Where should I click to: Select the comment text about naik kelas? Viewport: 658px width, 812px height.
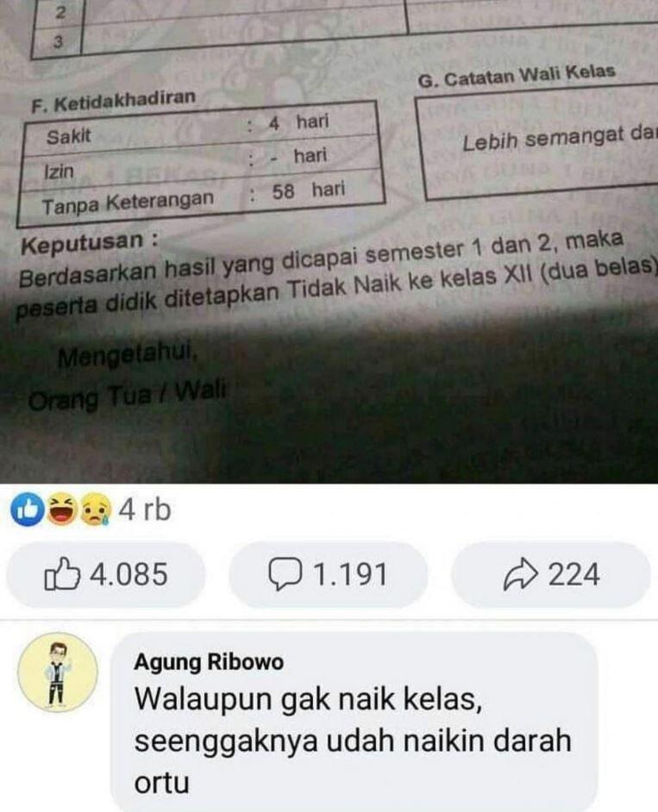coord(353,740)
